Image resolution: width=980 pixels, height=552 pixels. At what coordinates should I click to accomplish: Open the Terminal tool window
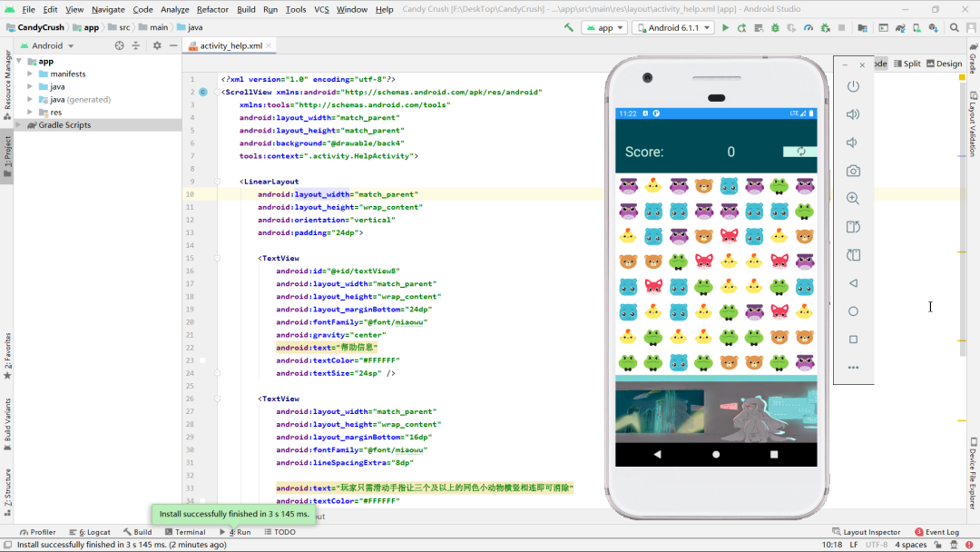click(x=186, y=532)
